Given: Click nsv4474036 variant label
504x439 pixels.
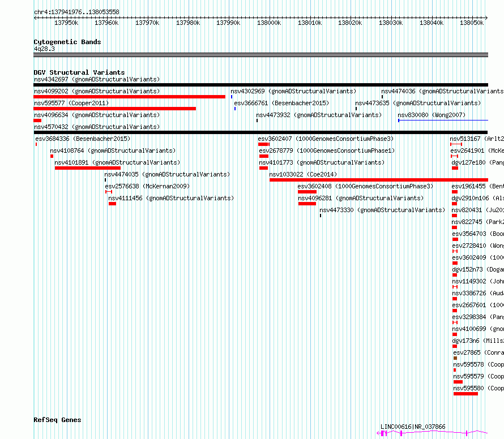Looking at the screenshot, I should (442, 91).
